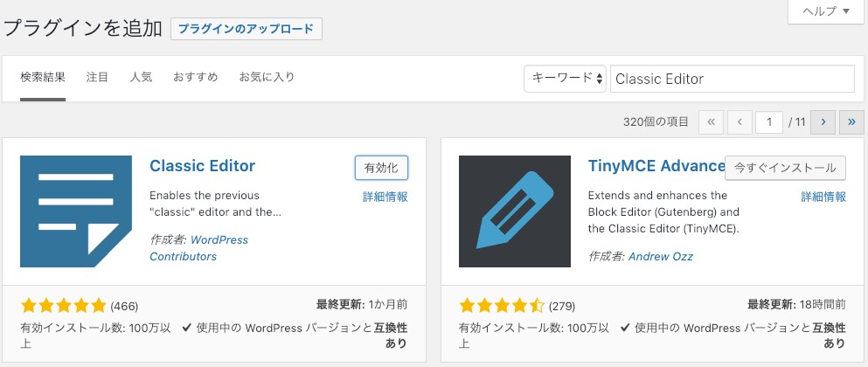Switch to the 注目 tab

click(97, 77)
